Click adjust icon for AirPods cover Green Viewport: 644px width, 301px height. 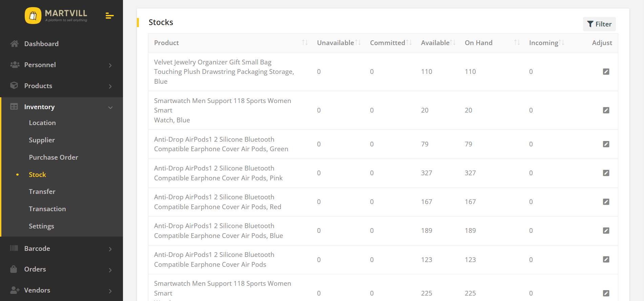pos(606,144)
